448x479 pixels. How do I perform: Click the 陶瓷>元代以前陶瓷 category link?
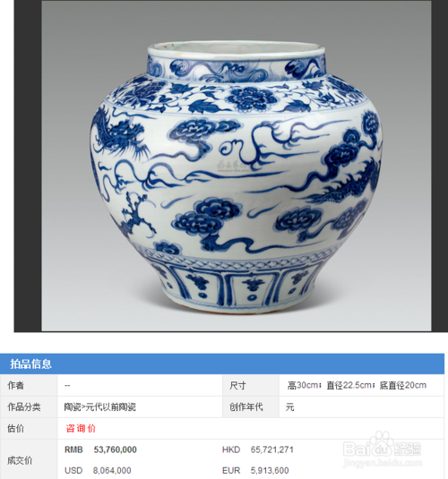(x=100, y=406)
